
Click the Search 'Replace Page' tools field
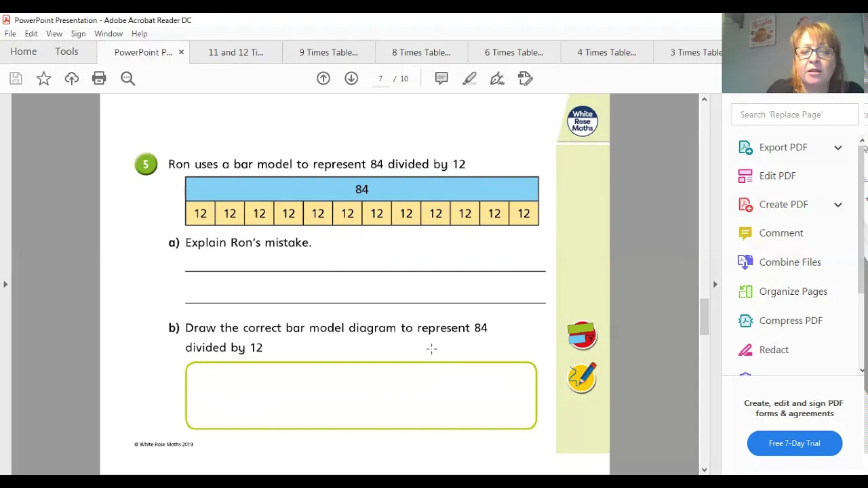(x=795, y=115)
